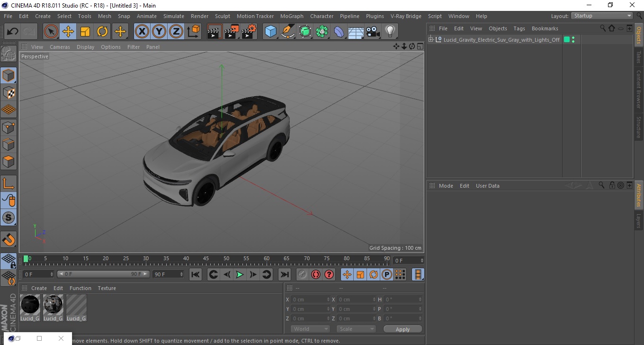Screen dimensions: 644x345
Task: Add a Cube primitive object
Action: point(270,32)
